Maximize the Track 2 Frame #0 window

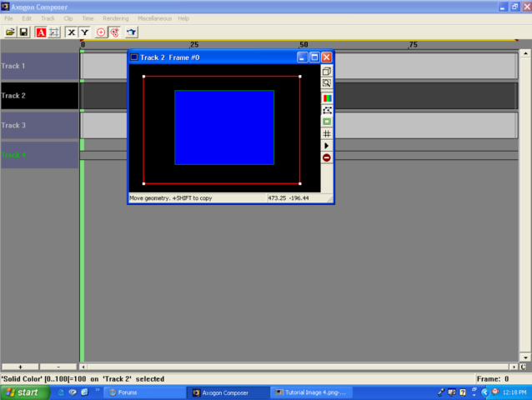point(314,57)
